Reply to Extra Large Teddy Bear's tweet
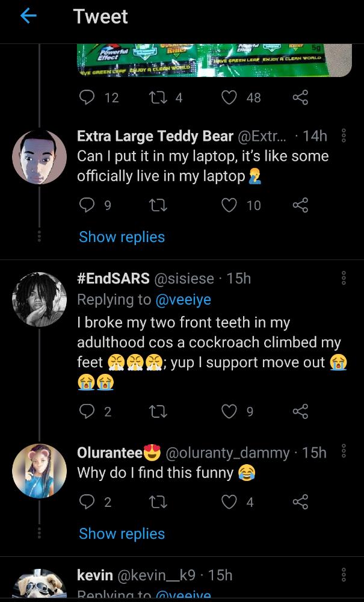The width and height of the screenshot is (364, 602). (x=87, y=206)
